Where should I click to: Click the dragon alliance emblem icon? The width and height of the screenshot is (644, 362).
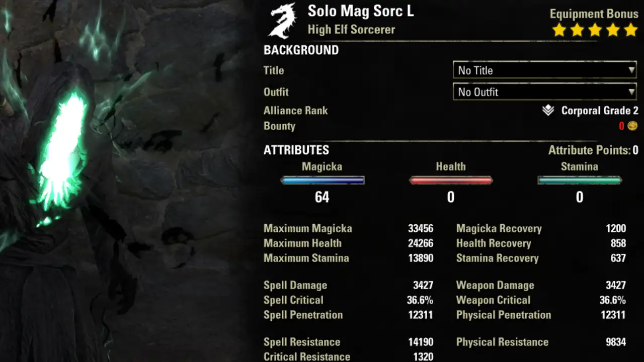pos(282,21)
